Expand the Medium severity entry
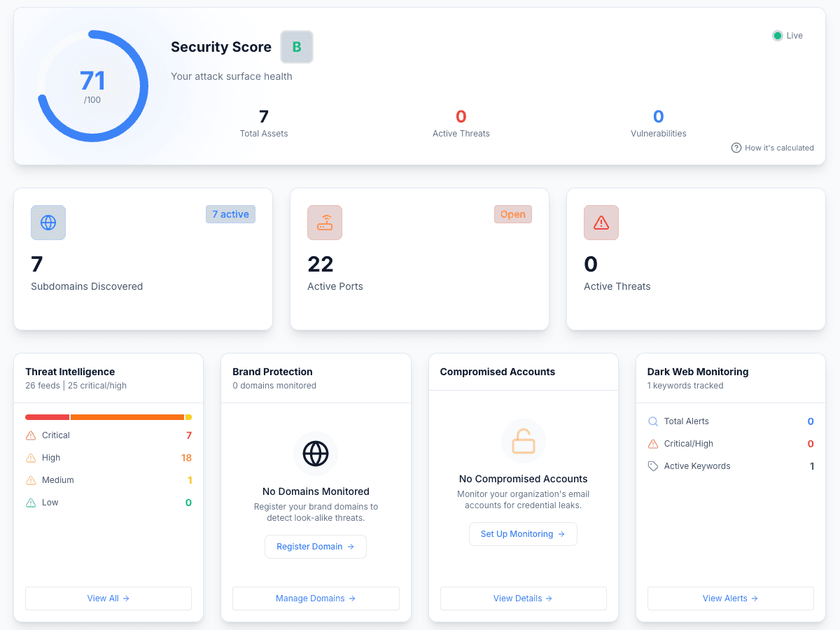840x630 pixels. [108, 479]
